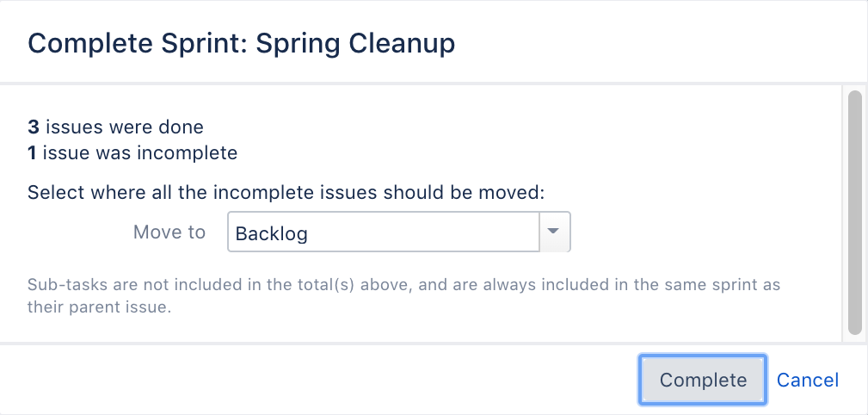
Task: Click the "Move to" field label
Action: coord(169,232)
